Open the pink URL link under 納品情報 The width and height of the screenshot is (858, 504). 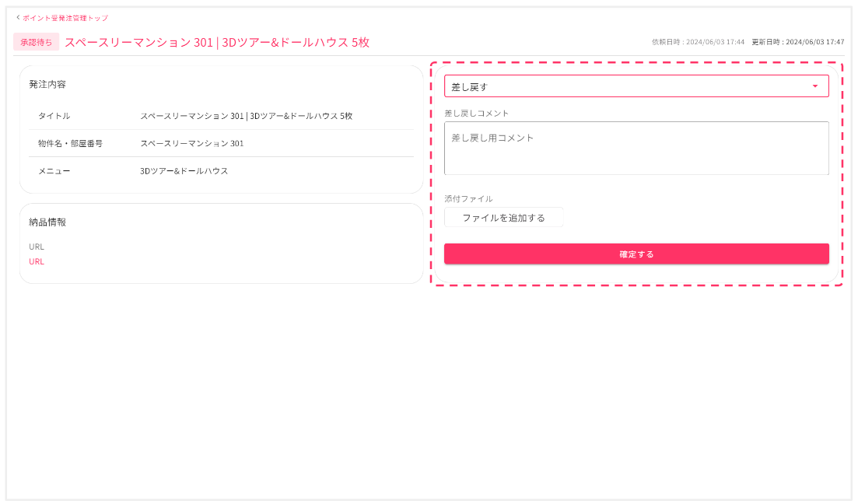click(x=37, y=261)
